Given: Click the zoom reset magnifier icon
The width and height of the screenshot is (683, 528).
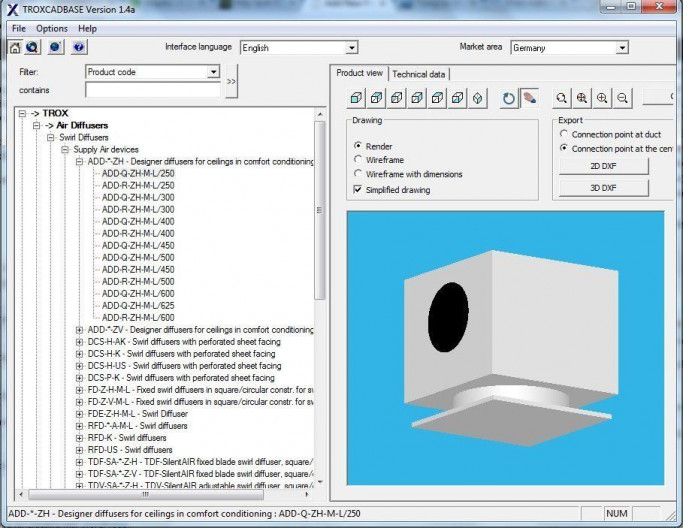Looking at the screenshot, I should [x=561, y=98].
